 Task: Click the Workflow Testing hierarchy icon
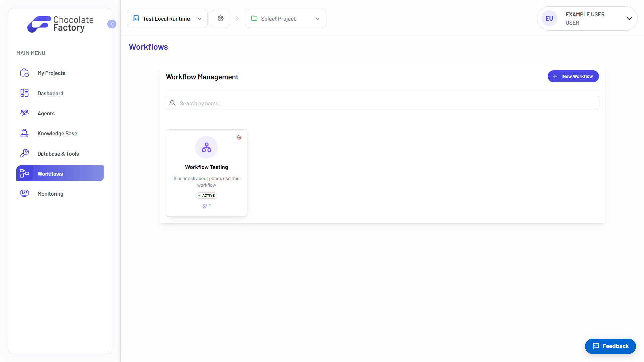click(x=206, y=147)
